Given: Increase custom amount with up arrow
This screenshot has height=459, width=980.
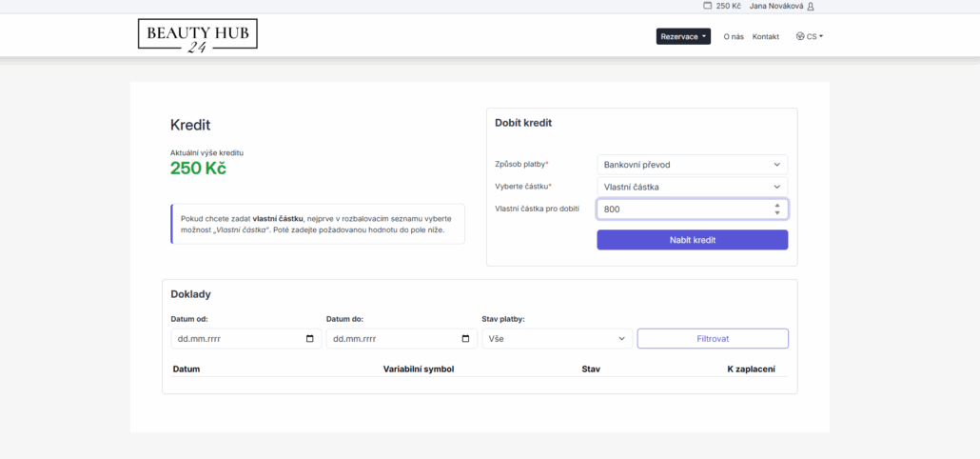Looking at the screenshot, I should click(777, 205).
